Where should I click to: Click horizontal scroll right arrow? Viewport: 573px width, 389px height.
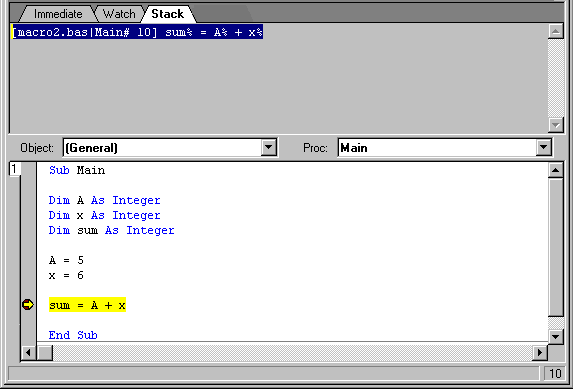coord(540,353)
